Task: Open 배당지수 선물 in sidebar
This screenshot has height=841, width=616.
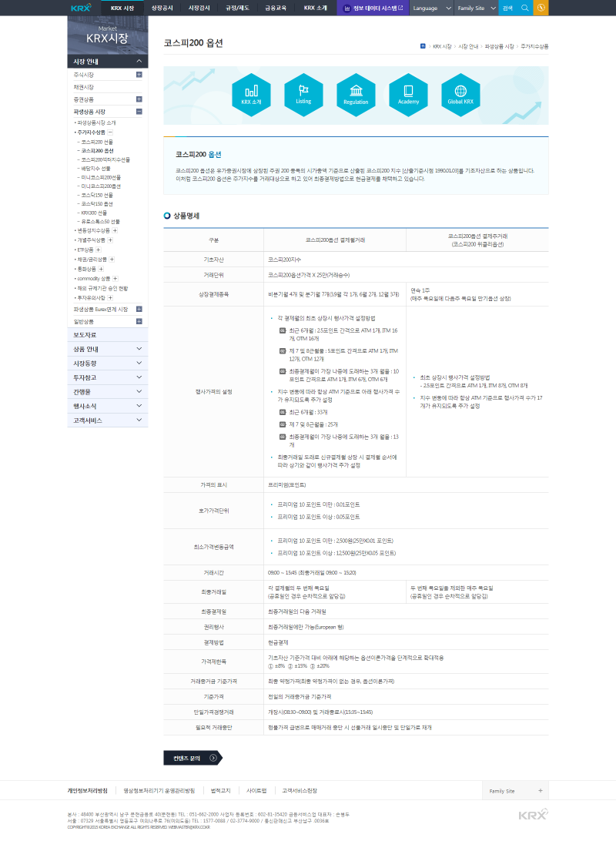Action: 95,169
